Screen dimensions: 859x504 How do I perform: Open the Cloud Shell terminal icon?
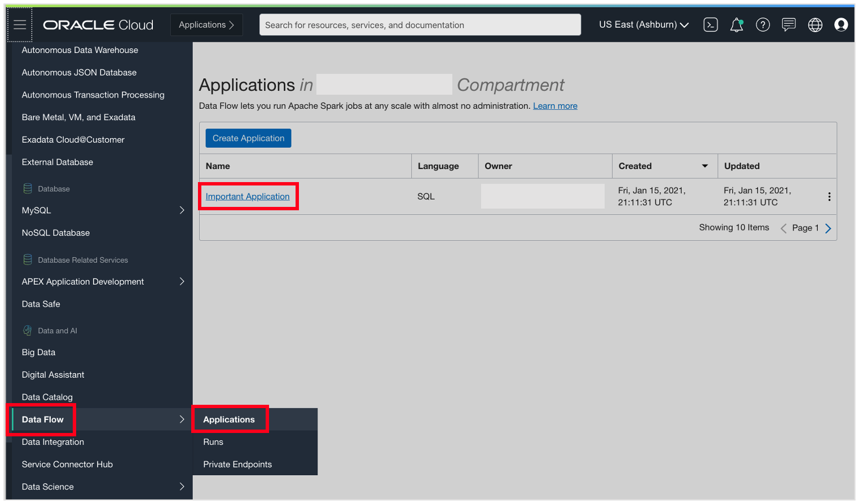pyautogui.click(x=711, y=25)
